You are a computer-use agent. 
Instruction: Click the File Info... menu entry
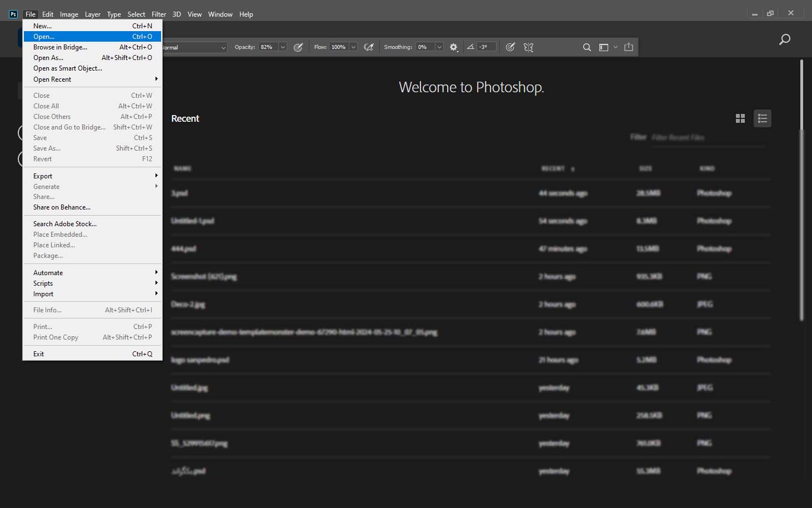92,310
